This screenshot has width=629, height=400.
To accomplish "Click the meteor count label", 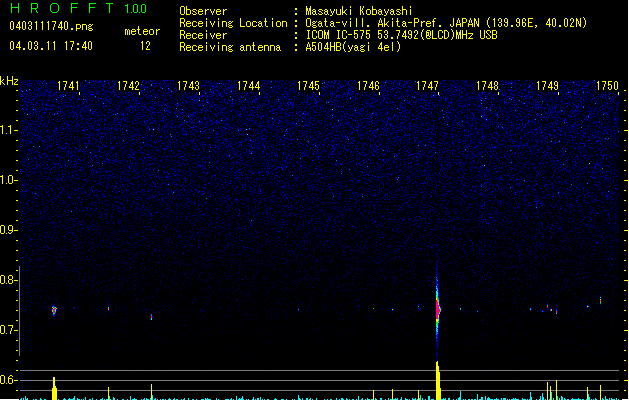I will pyautogui.click(x=142, y=31).
